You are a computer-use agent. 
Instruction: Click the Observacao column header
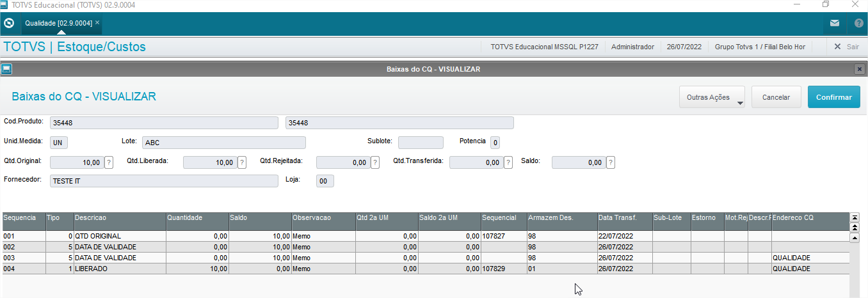(x=323, y=221)
